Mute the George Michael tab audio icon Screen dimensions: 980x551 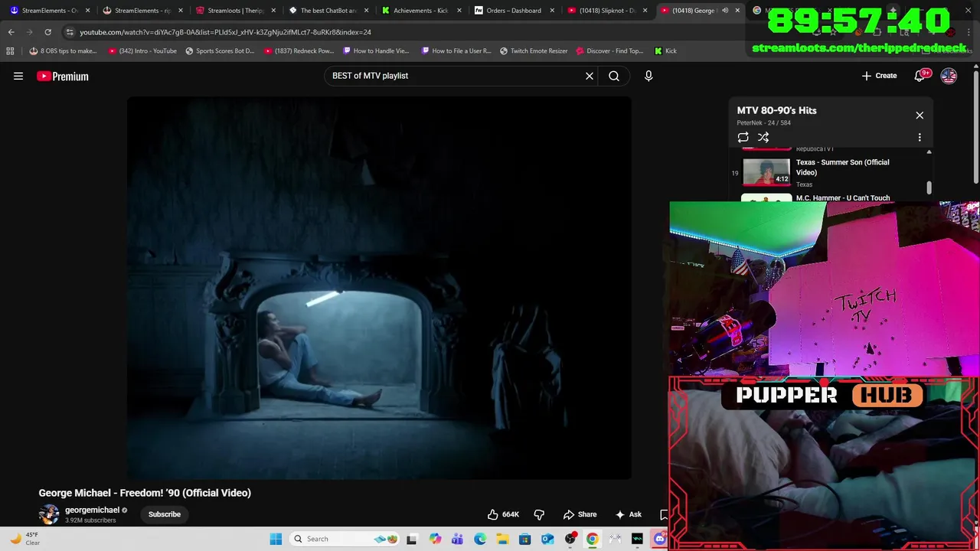[x=725, y=11]
